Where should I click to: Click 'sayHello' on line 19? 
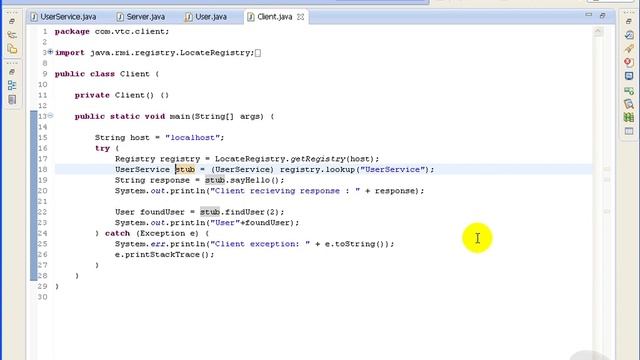(250, 180)
